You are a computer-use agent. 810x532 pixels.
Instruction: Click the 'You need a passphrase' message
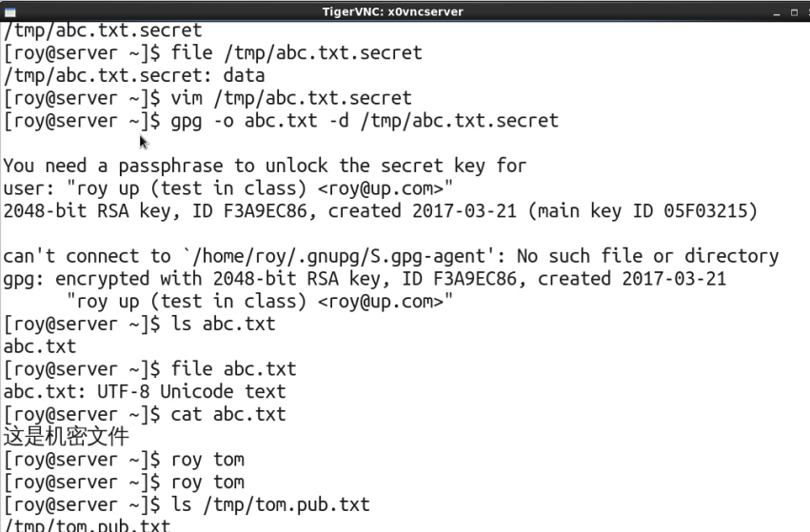265,167
